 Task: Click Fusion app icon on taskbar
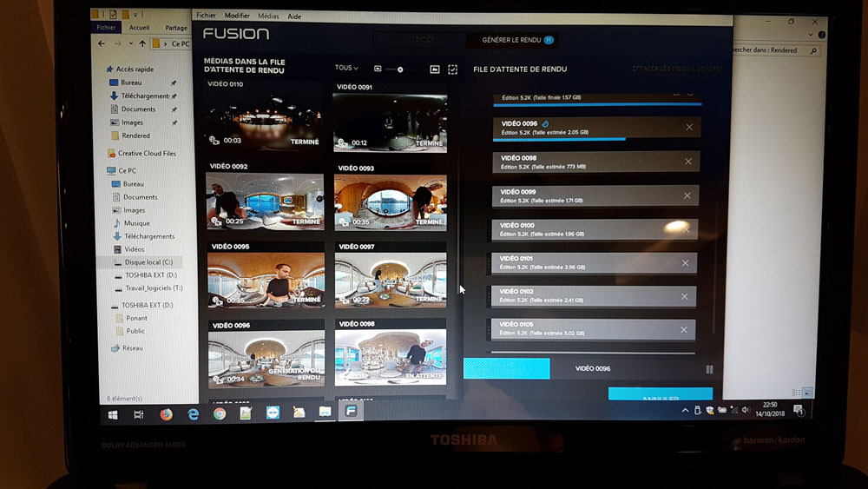[351, 412]
